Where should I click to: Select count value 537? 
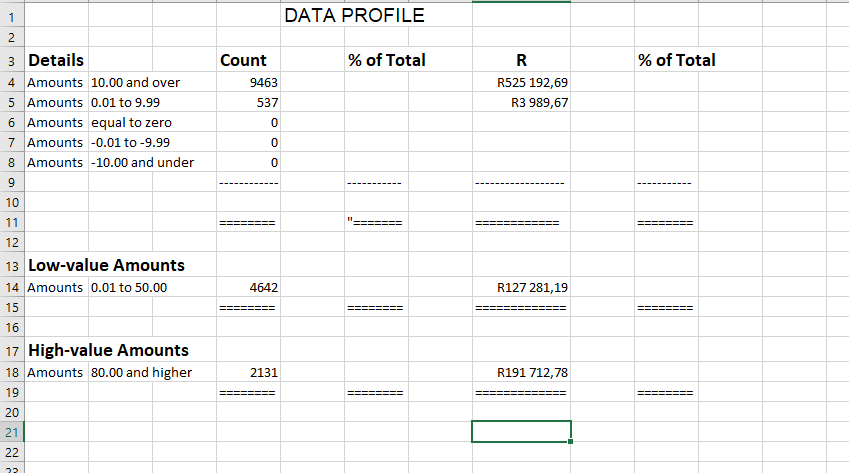tap(248, 102)
